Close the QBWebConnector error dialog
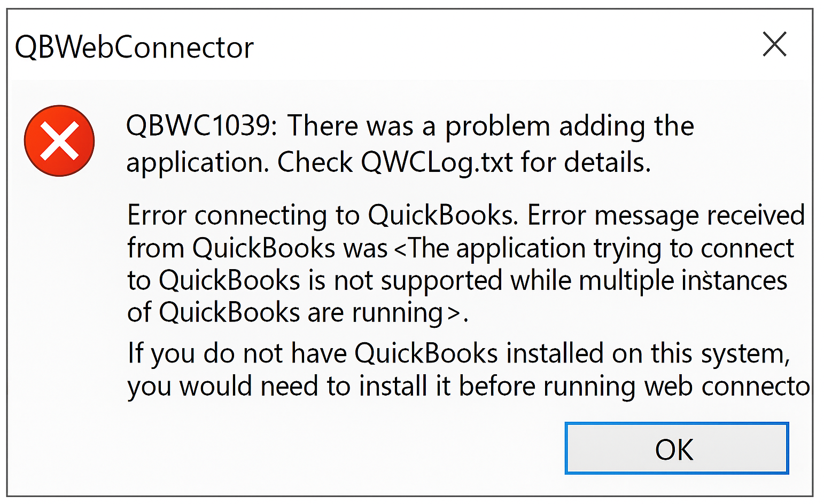This screenshot has width=824, height=504. point(774,44)
